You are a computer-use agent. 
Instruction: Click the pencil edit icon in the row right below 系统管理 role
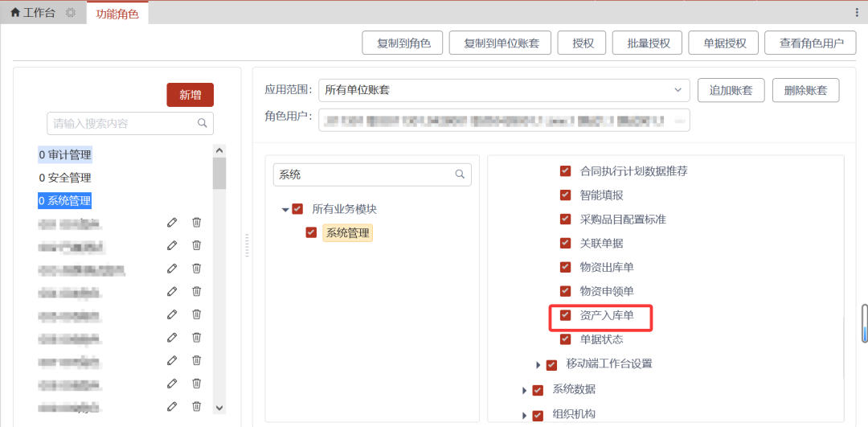(172, 223)
